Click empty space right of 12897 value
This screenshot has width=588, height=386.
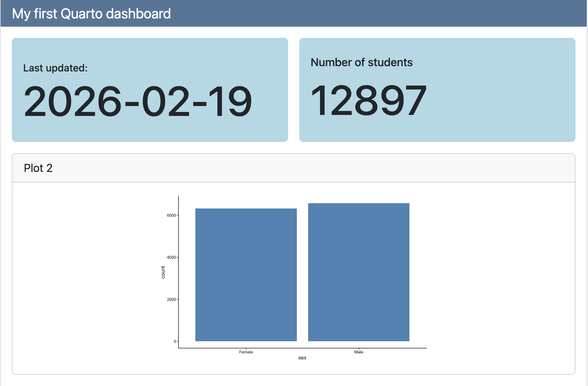[x=500, y=100]
